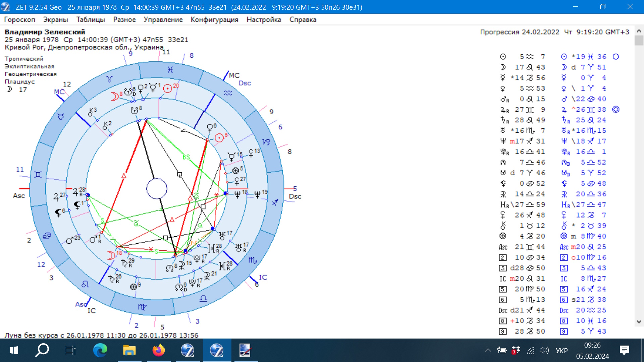Open the Windows notification center icon

625,351
